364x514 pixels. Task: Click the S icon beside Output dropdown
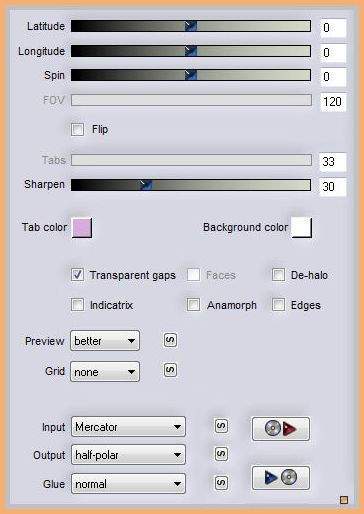[221, 454]
